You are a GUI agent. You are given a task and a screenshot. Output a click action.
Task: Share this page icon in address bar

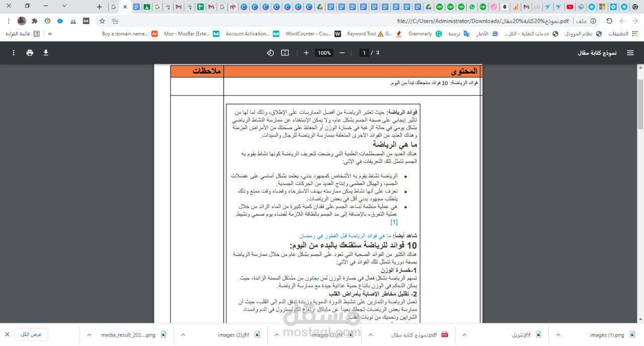pyautogui.click(x=115, y=21)
